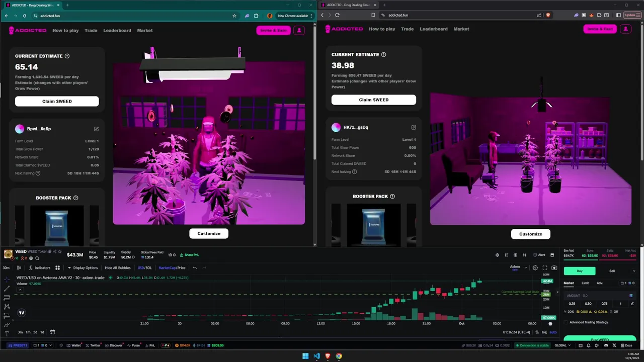
Task: Enable the Advanced Trading Strategy checkbox
Action: coord(566,322)
